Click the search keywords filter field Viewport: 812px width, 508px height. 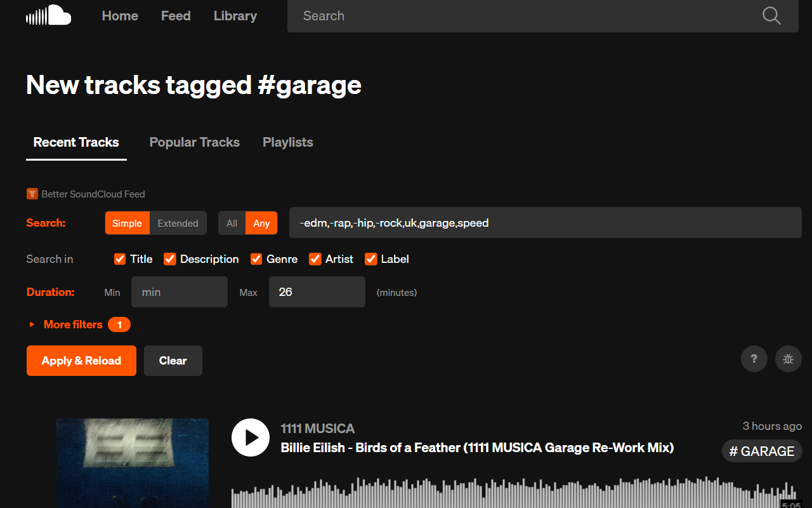546,223
